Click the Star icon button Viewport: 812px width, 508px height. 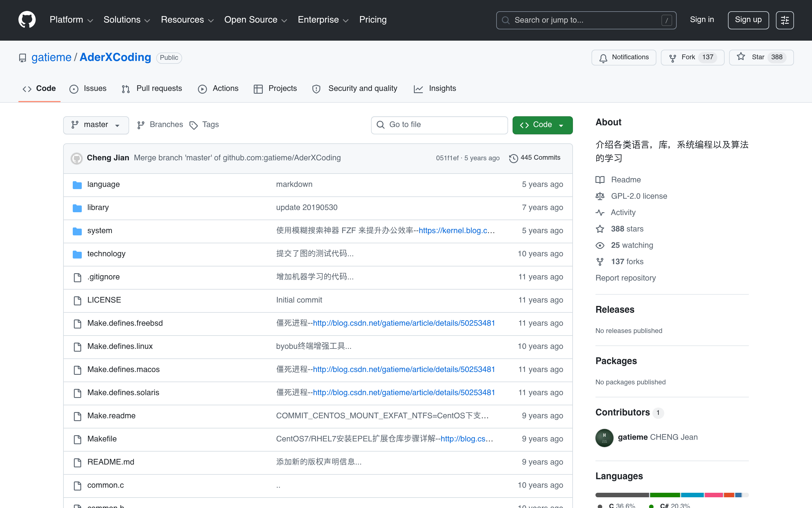[741, 57]
